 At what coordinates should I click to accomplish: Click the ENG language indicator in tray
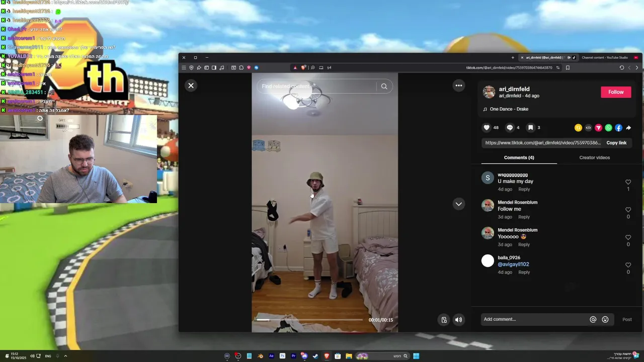[x=48, y=356]
